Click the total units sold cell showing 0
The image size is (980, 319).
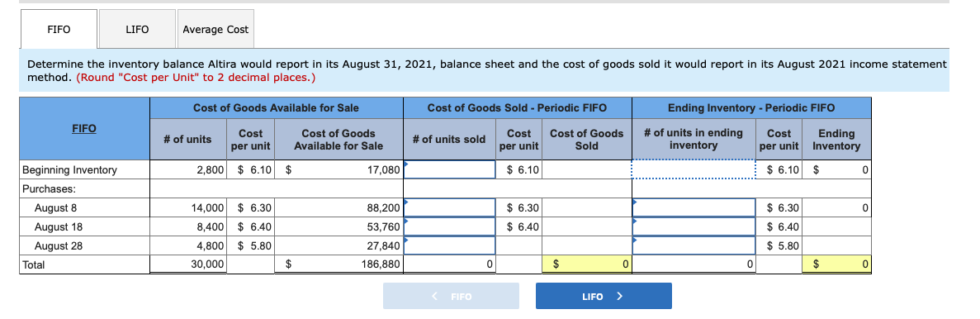pyautogui.click(x=449, y=265)
